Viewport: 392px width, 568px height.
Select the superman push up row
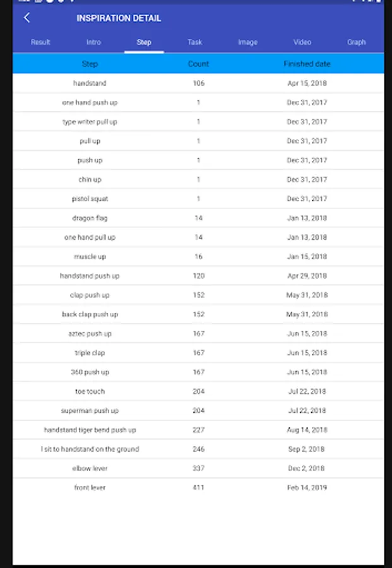tap(90, 411)
